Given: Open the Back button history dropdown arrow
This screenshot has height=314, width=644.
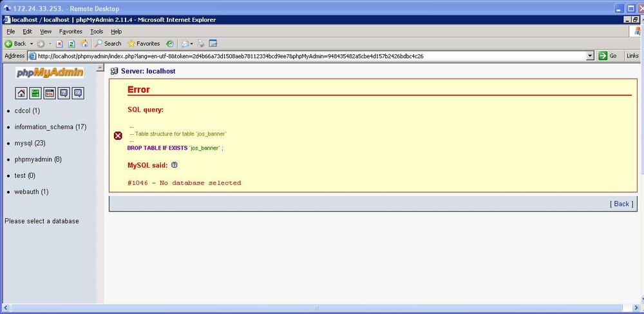Looking at the screenshot, I should [x=32, y=44].
